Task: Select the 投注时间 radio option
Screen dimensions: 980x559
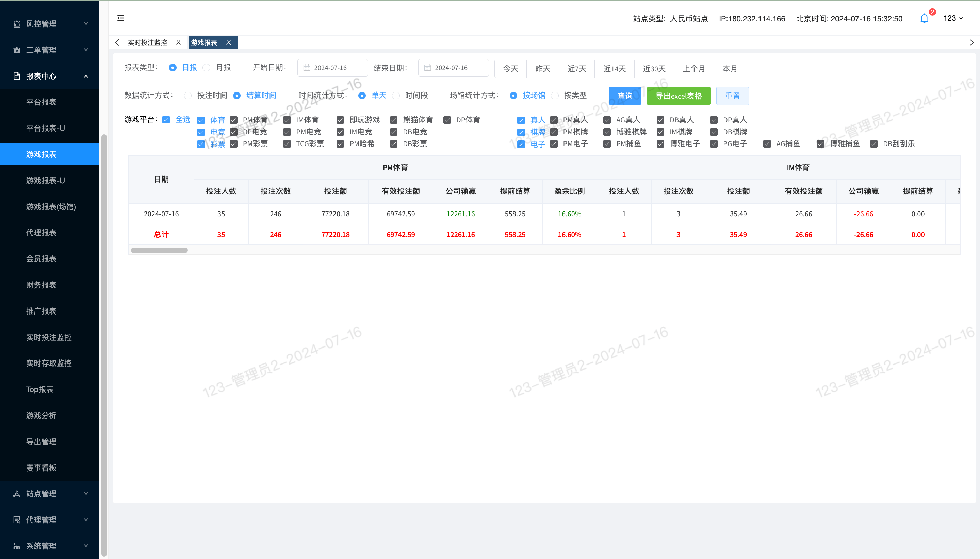Action: click(187, 96)
